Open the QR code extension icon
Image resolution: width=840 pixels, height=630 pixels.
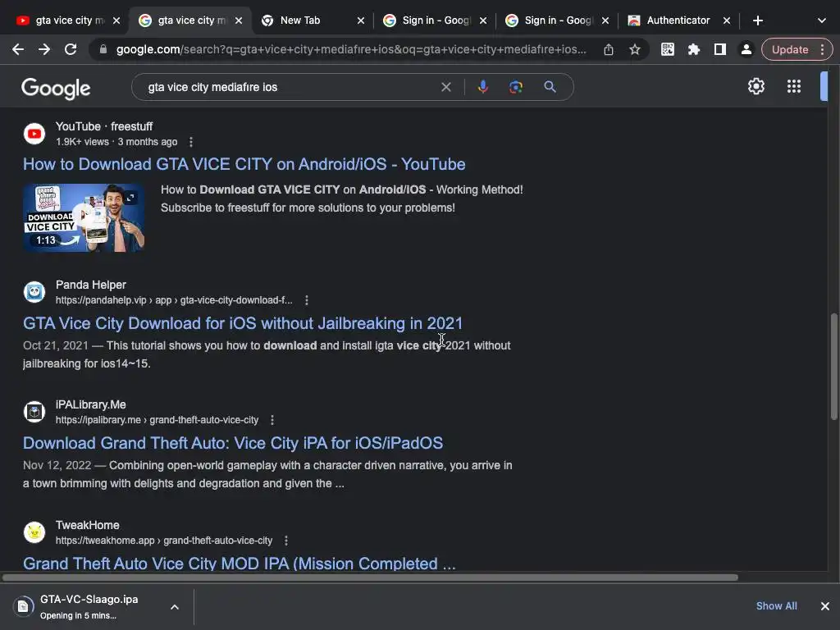coord(668,49)
